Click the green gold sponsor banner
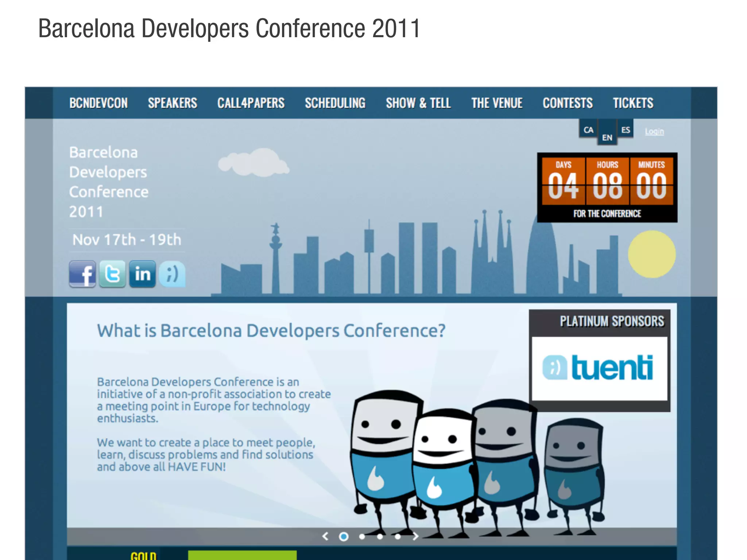Image resolution: width=747 pixels, height=560 pixels. coord(242,555)
